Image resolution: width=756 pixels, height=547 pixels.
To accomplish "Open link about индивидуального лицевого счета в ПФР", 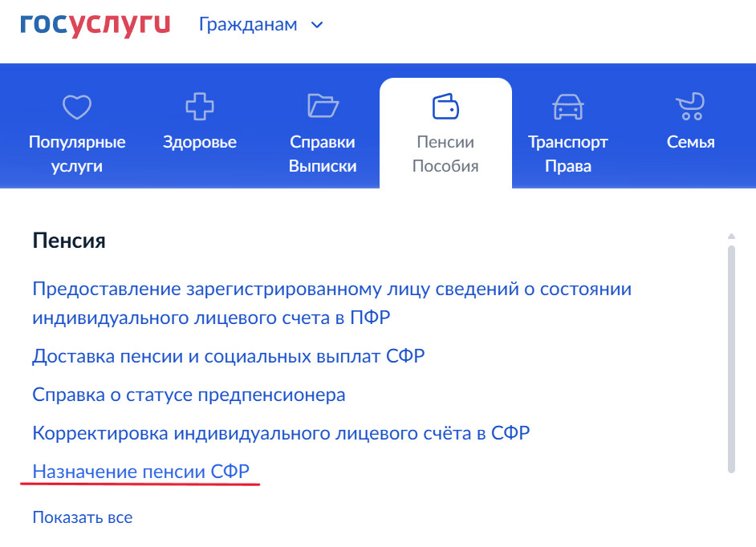I will tap(331, 303).
